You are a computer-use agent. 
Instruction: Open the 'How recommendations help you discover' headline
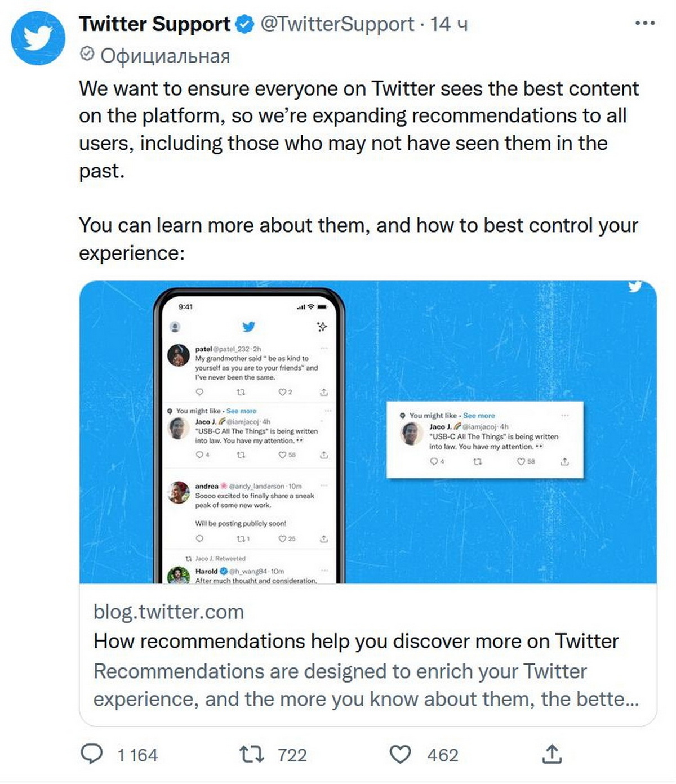coord(355,641)
